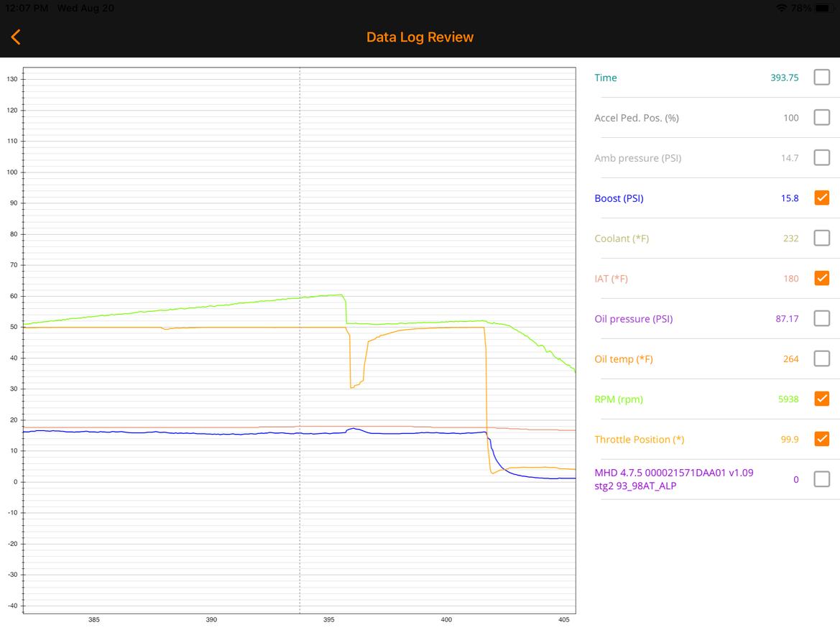Select the Boost (PSI) label text

pos(619,198)
